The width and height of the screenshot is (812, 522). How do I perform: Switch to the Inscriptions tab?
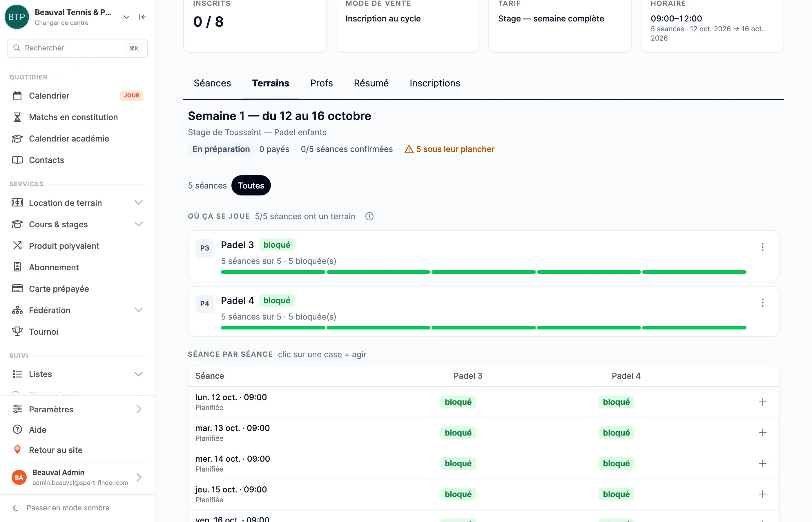tap(435, 83)
